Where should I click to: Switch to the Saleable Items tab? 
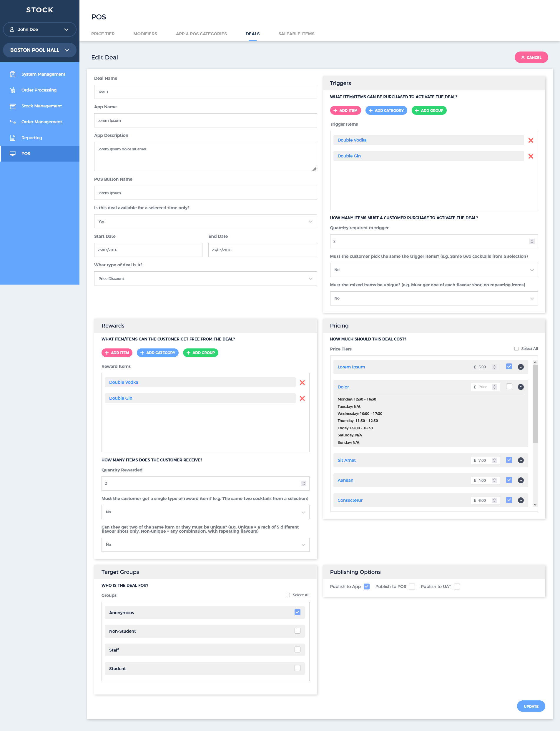296,34
